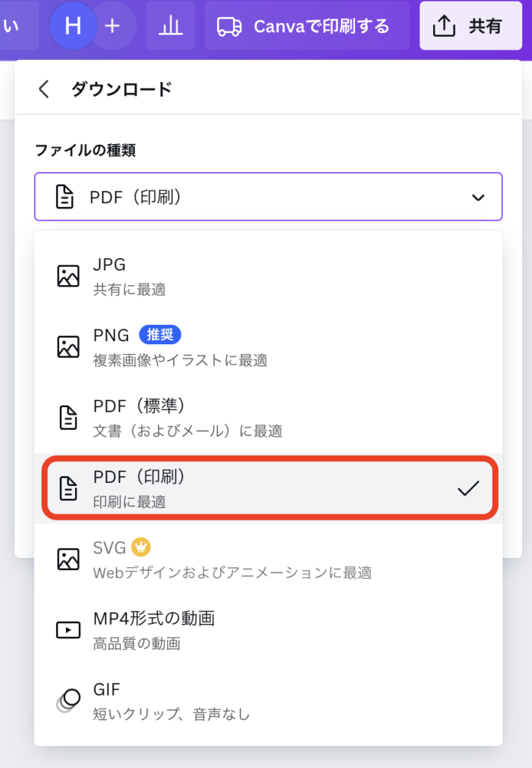Open the analytics bar chart icon
This screenshot has height=768, width=532.
pyautogui.click(x=171, y=26)
